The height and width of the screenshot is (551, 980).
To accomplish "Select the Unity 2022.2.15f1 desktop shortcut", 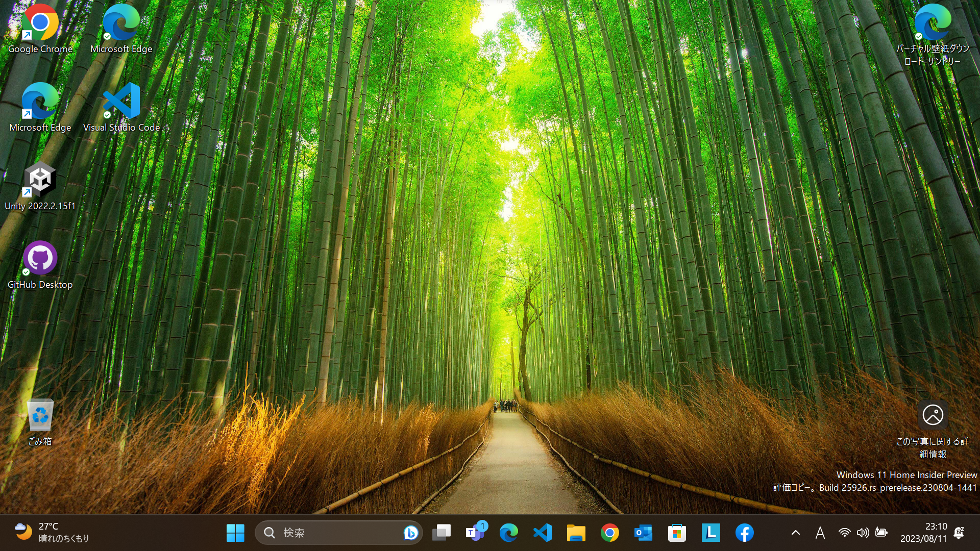I will pyautogui.click(x=40, y=186).
